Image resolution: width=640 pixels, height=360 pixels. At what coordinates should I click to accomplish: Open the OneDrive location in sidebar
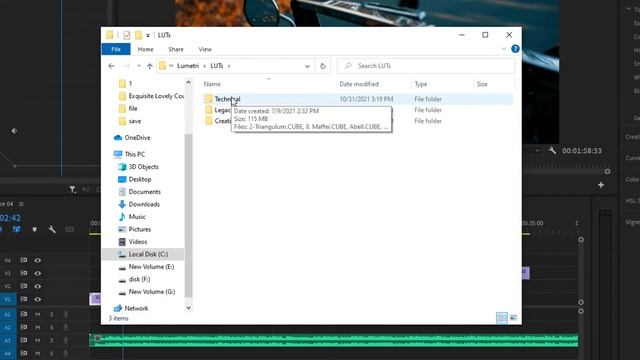pos(137,138)
